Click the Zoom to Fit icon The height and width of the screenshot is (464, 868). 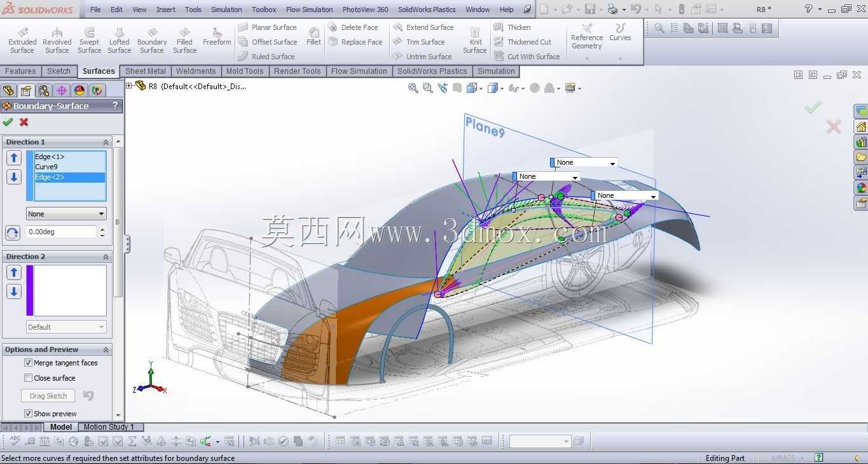pos(413,88)
